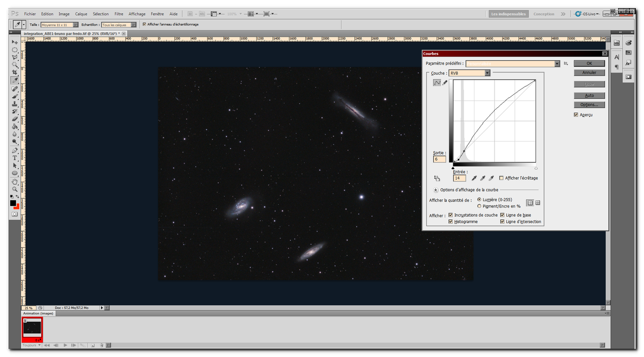Open the Edition menu
This screenshot has height=357, width=644.
(x=47, y=14)
